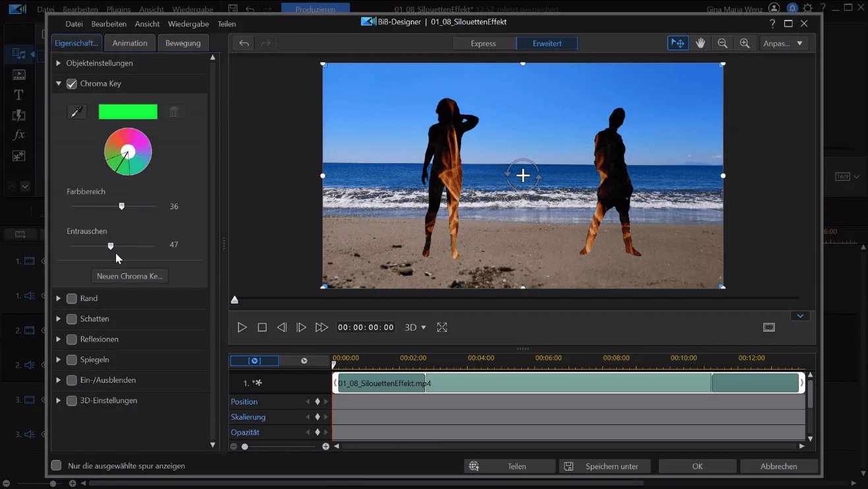Disable the Chroma Key checkbox
Screen dimensions: 868x489
72,84
